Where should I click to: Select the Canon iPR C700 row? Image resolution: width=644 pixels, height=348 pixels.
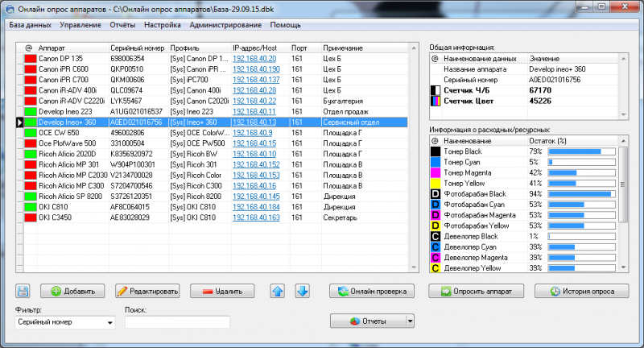point(212,80)
